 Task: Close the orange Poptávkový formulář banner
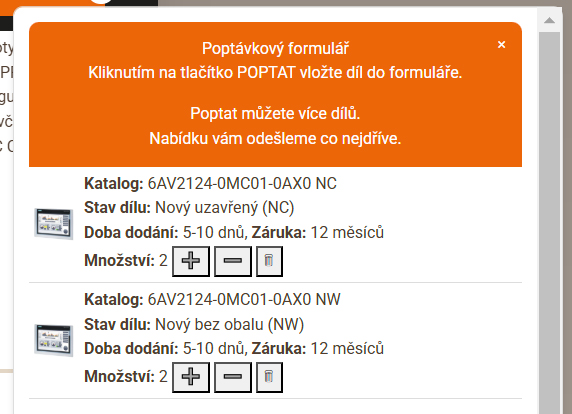coord(502,45)
